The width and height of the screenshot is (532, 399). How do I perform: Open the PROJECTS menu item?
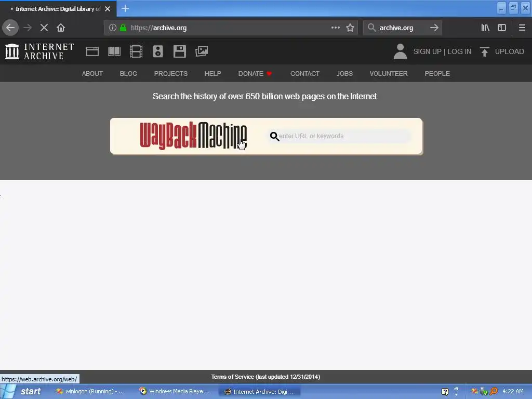click(170, 74)
